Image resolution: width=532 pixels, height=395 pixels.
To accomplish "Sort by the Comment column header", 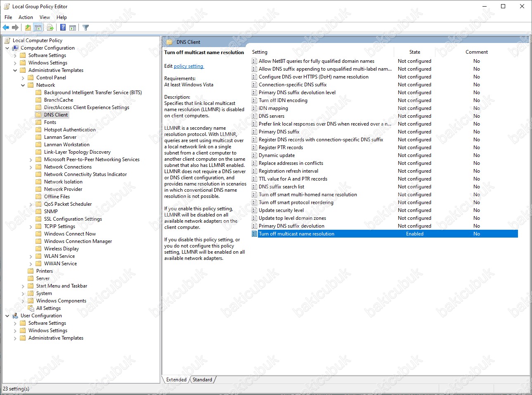I will (477, 52).
